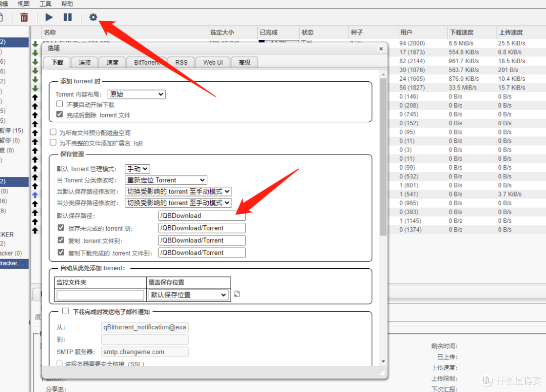This screenshot has width=546, height=392.
Task: Open settings via the gear icon
Action: click(x=93, y=17)
